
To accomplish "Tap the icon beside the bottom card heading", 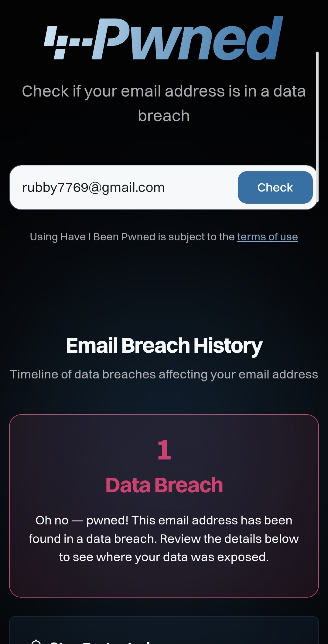I will [36, 641].
